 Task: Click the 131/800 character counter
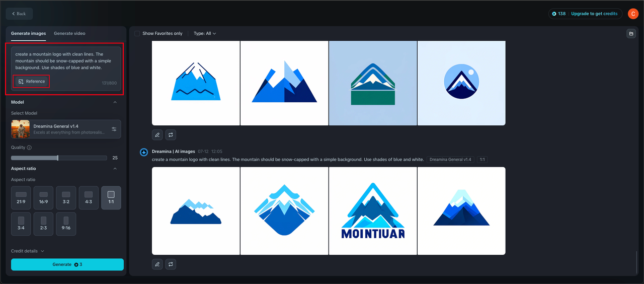(109, 83)
